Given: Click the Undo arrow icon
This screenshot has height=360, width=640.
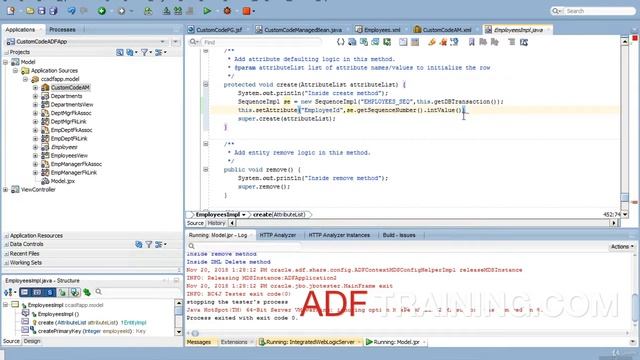Looking at the screenshot, I should pyautogui.click(x=71, y=11).
